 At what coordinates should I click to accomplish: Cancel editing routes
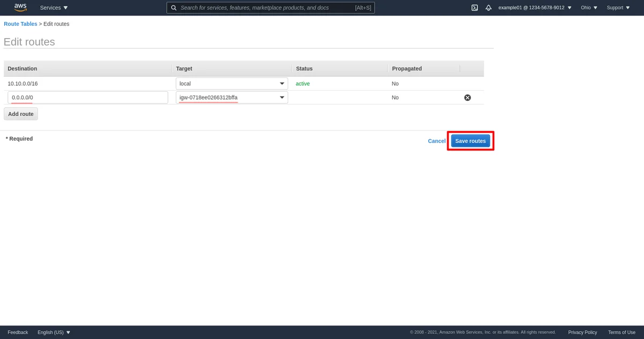point(436,141)
